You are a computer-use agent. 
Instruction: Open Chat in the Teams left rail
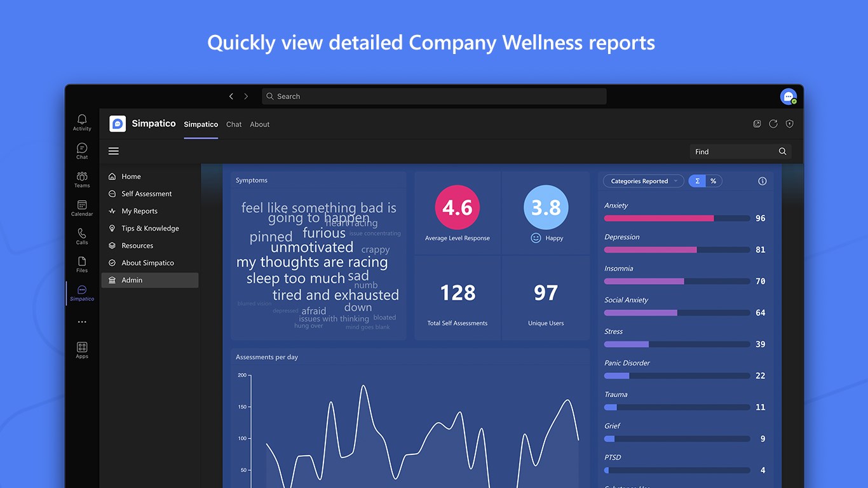(82, 151)
